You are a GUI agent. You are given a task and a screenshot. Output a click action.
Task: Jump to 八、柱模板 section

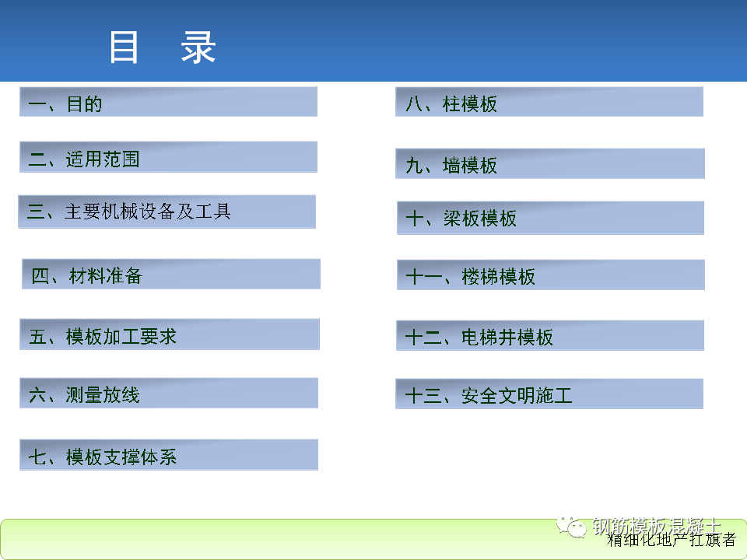tap(549, 102)
